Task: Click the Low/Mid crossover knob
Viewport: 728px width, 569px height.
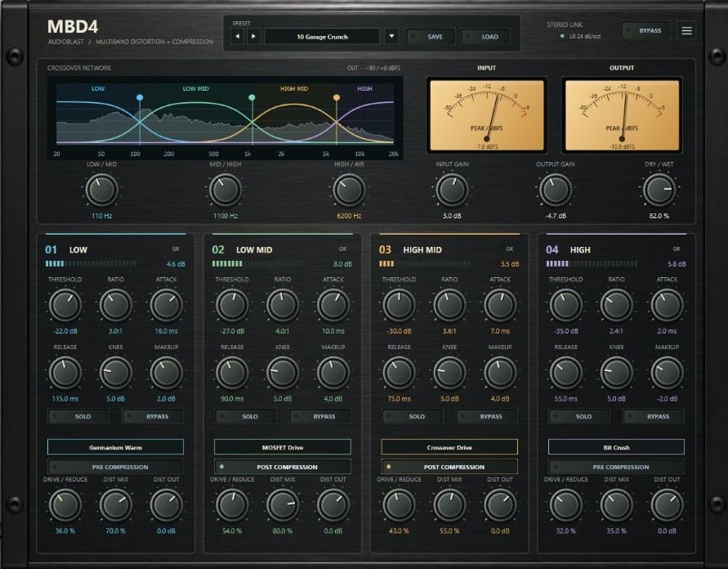Action: [101, 190]
